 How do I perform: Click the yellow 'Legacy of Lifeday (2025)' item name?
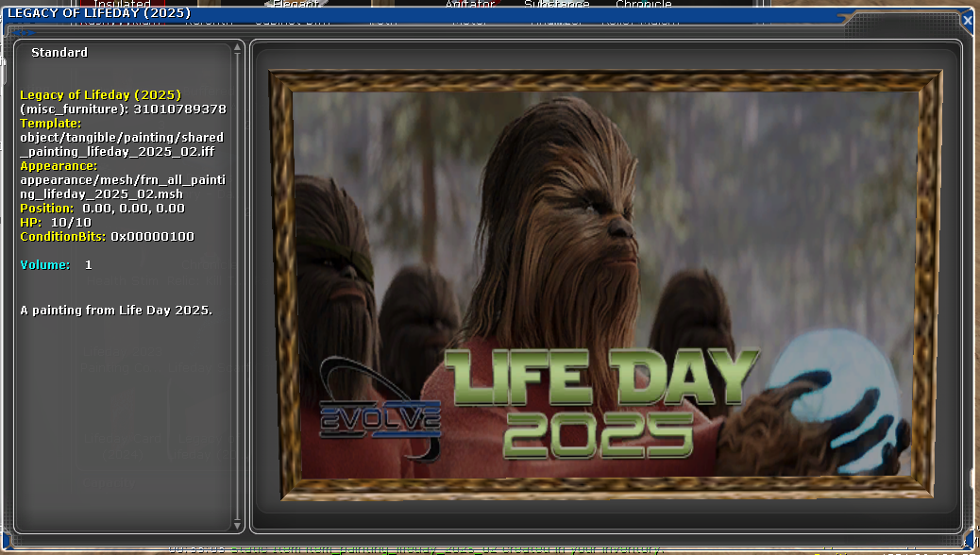click(101, 95)
